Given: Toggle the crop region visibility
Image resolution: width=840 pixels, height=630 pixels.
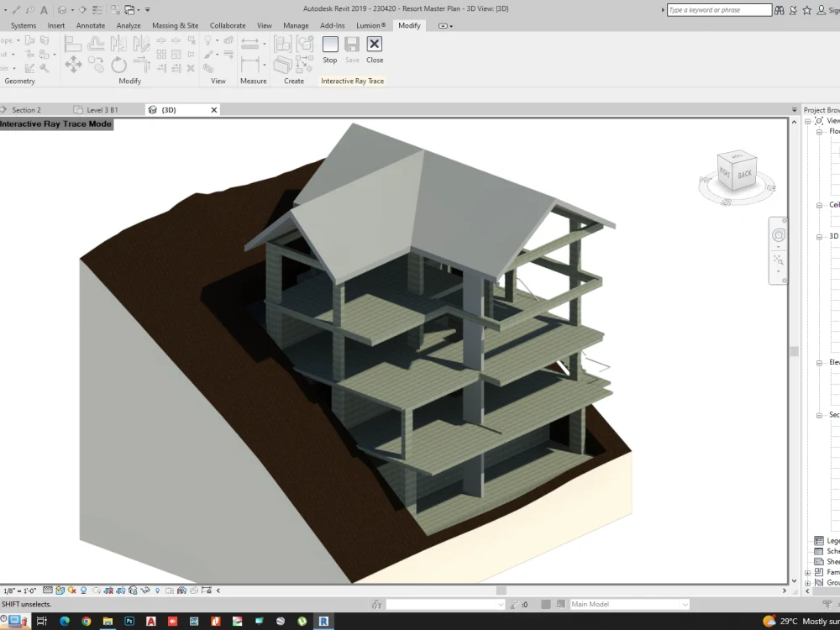Looking at the screenshot, I should [x=120, y=589].
